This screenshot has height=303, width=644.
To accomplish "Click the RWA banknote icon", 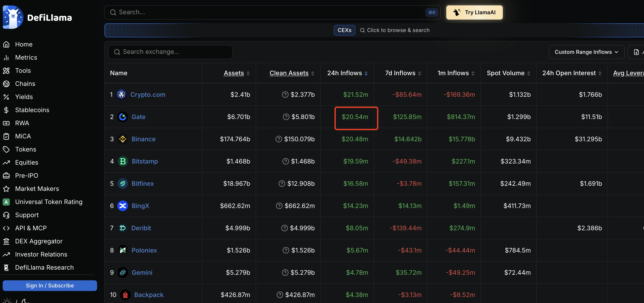I will pyautogui.click(x=6, y=123).
